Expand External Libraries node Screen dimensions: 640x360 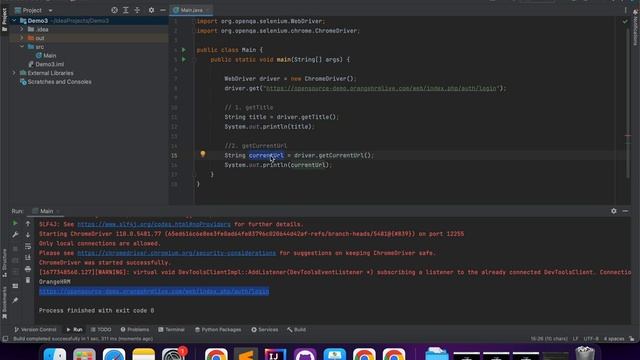(x=14, y=73)
